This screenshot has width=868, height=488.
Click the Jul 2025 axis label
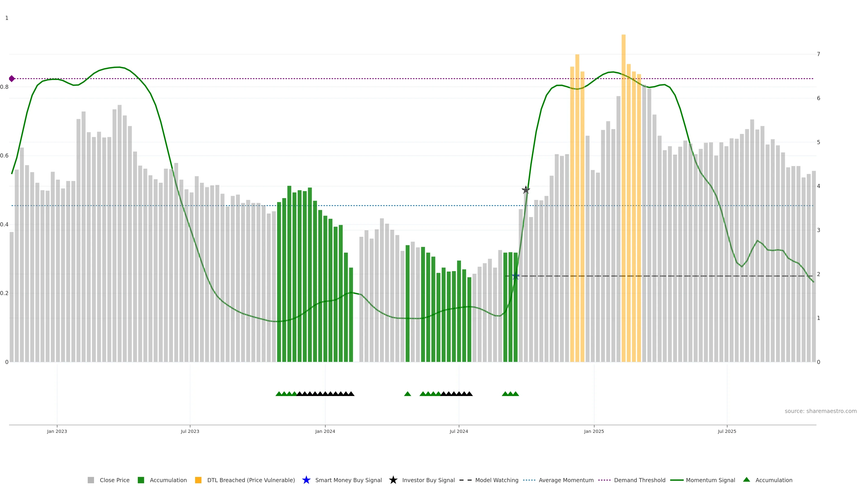point(727,431)
